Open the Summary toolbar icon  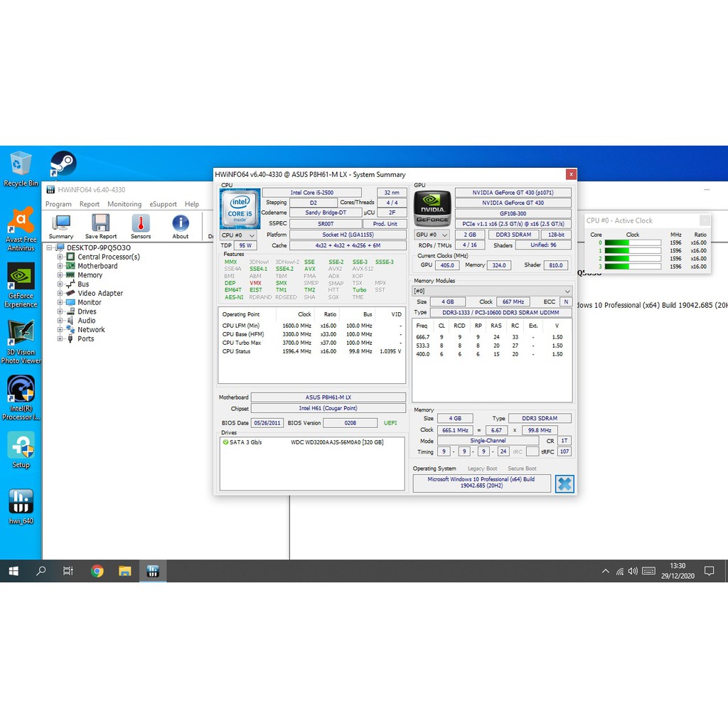pyautogui.click(x=61, y=226)
